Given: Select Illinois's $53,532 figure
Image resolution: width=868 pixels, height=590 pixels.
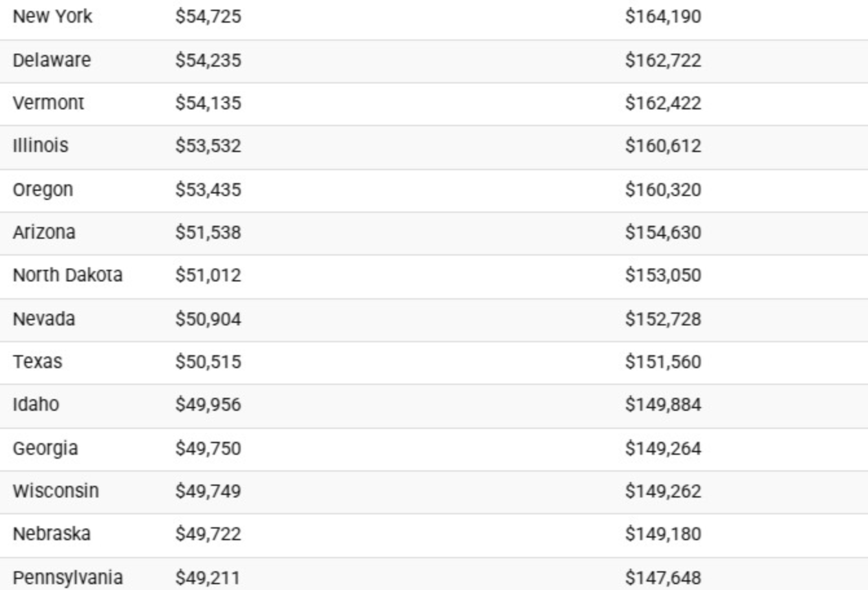Looking at the screenshot, I should (208, 146).
